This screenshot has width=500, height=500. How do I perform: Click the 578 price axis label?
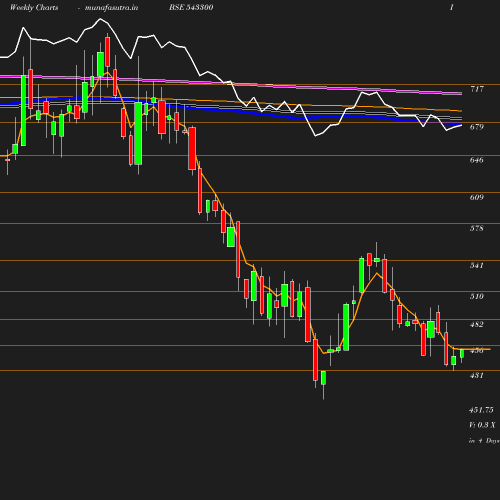click(x=477, y=228)
